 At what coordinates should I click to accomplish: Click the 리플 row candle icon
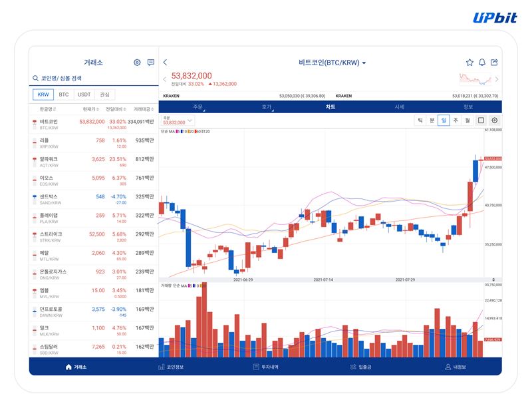(35, 143)
